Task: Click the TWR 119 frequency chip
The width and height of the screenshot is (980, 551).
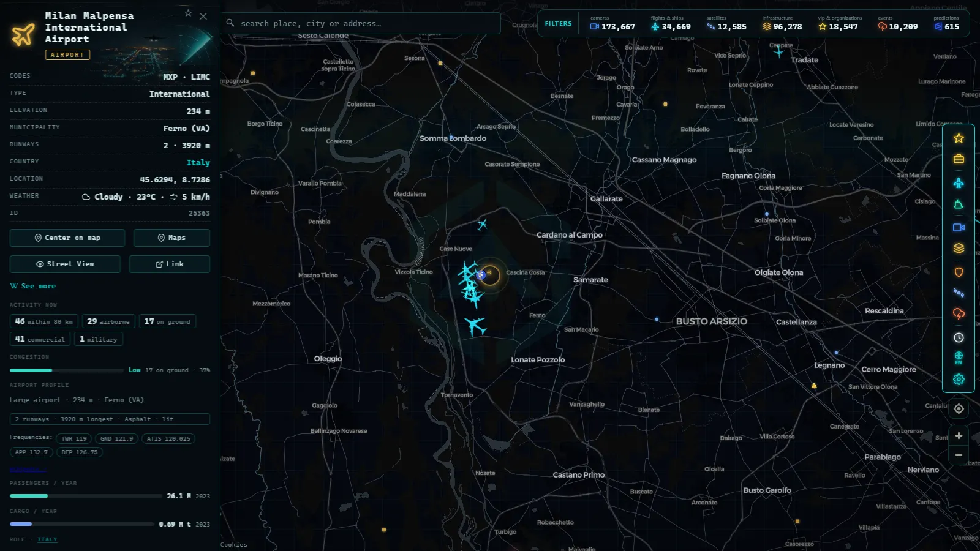Action: point(74,438)
